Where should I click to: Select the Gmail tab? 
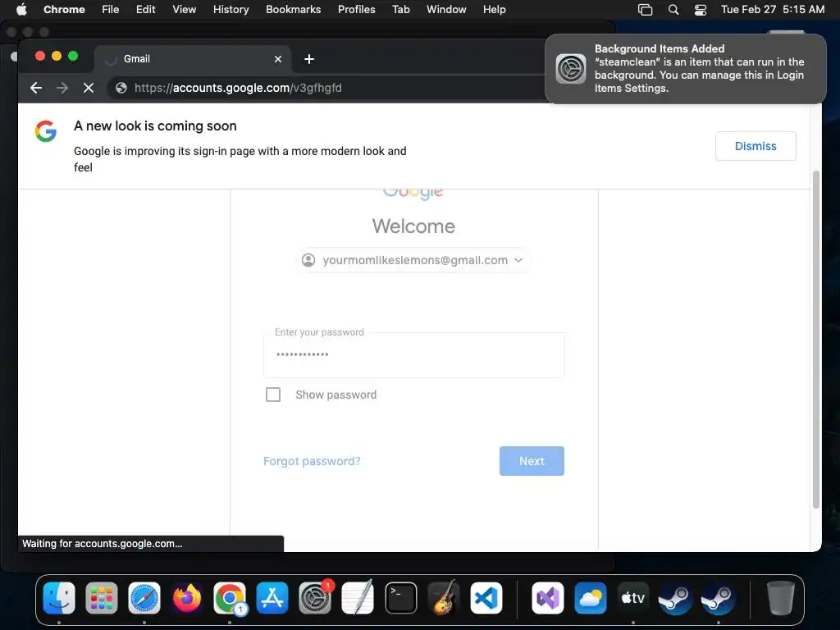(193, 59)
